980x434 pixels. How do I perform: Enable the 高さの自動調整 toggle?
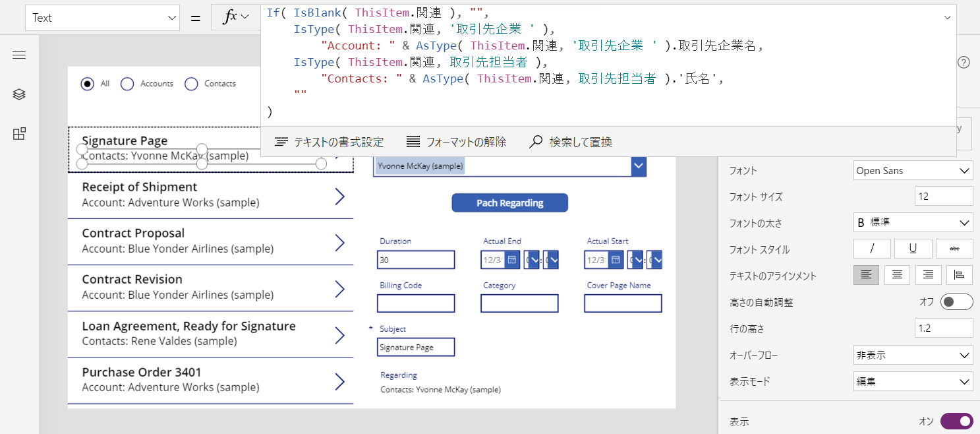click(x=956, y=301)
